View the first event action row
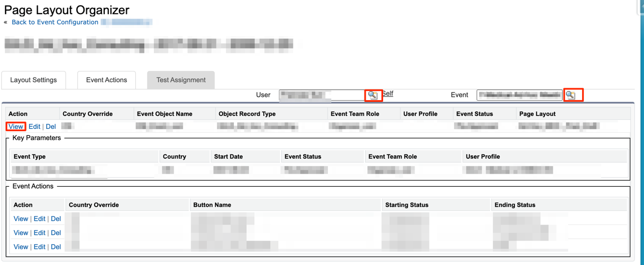Image resolution: width=644 pixels, height=265 pixels. (x=21, y=219)
